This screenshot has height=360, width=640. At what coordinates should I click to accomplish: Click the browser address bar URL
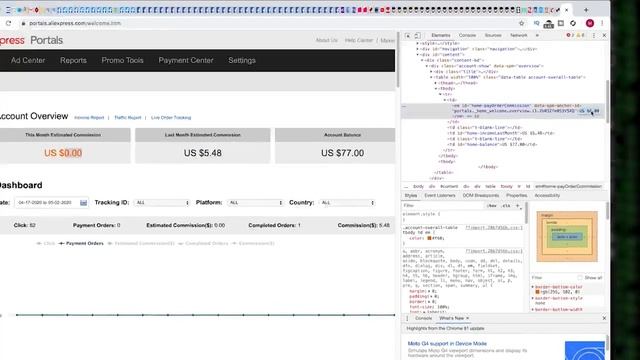point(75,23)
